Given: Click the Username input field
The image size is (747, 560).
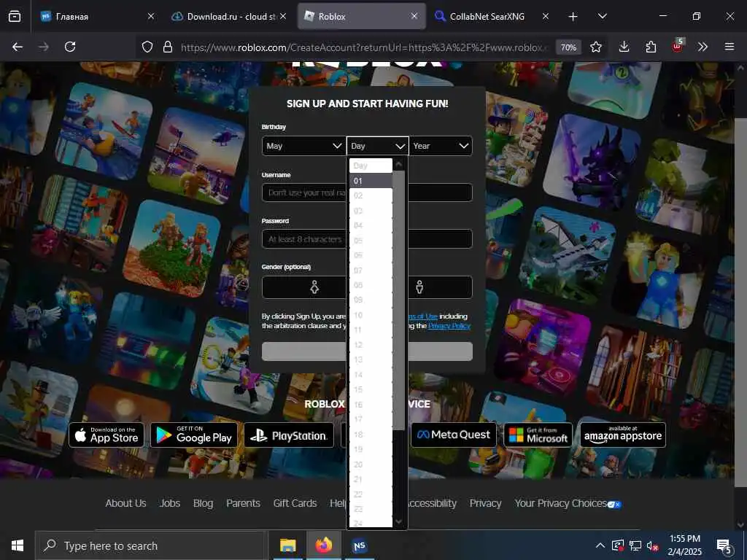Looking at the screenshot, I should click(367, 192).
